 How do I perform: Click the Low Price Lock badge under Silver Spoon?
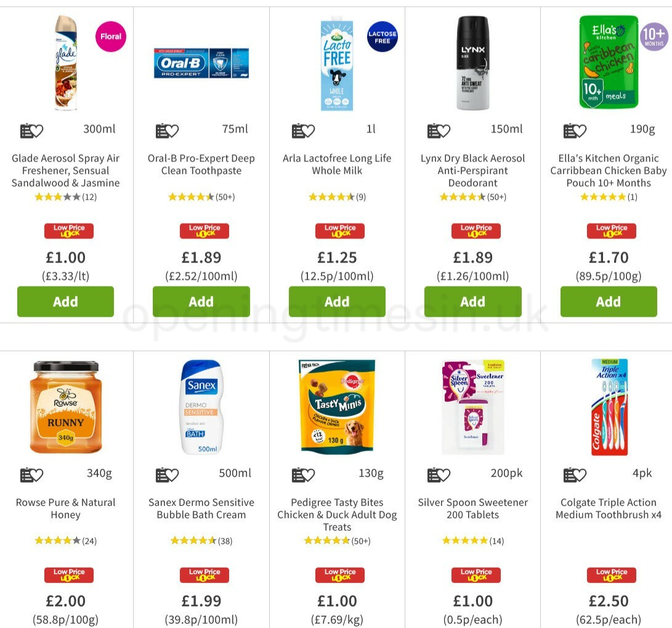[x=476, y=574]
